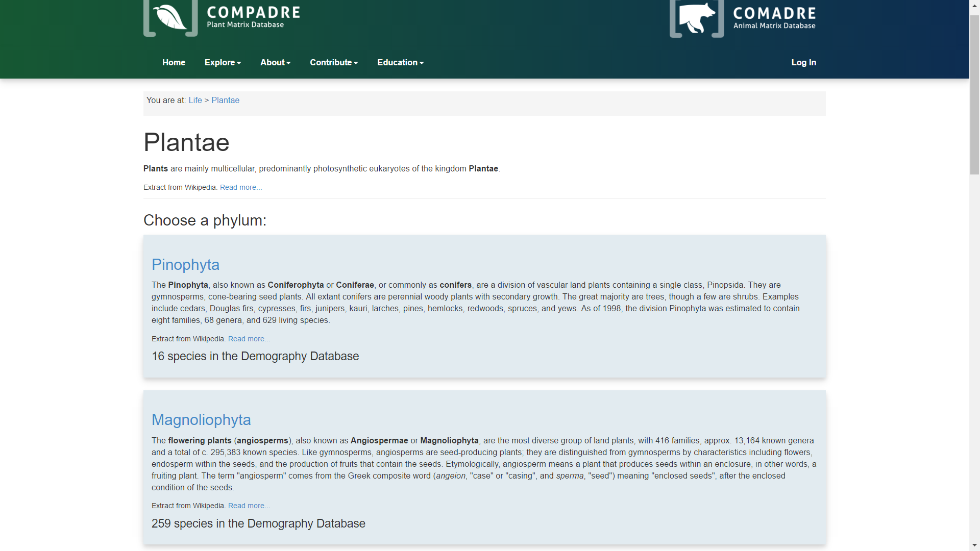The width and height of the screenshot is (980, 551).
Task: Click the vertical scrollbar thumb
Action: (x=974, y=94)
